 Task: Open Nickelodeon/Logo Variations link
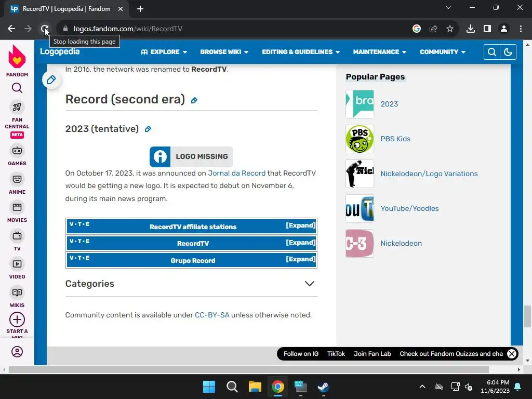click(429, 174)
